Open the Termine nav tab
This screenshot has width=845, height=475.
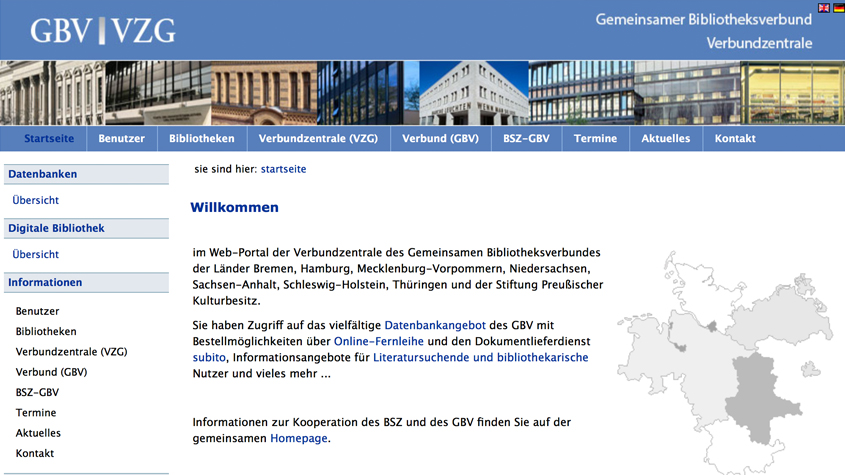pyautogui.click(x=595, y=139)
